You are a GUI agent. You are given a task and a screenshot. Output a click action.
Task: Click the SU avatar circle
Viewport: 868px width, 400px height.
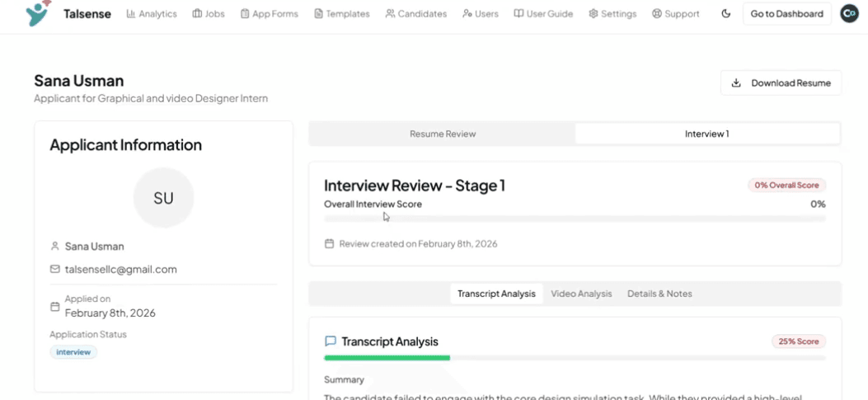click(164, 198)
